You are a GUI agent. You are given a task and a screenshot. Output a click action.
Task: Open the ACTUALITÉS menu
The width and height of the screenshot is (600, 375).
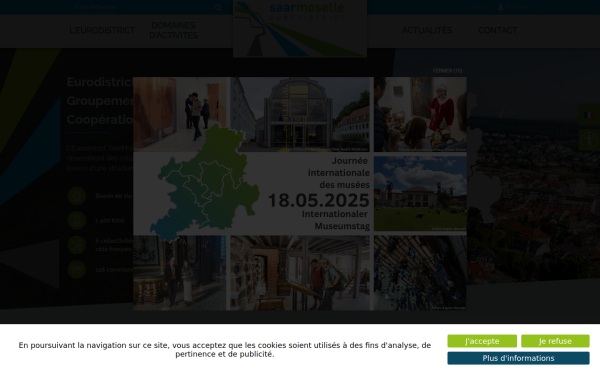pyautogui.click(x=427, y=30)
